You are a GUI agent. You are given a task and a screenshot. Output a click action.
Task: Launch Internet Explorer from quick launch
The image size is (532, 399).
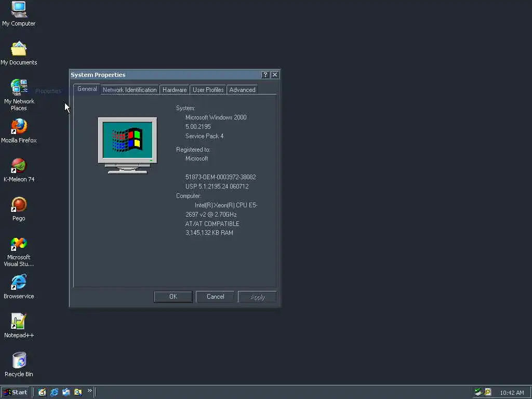[54, 392]
